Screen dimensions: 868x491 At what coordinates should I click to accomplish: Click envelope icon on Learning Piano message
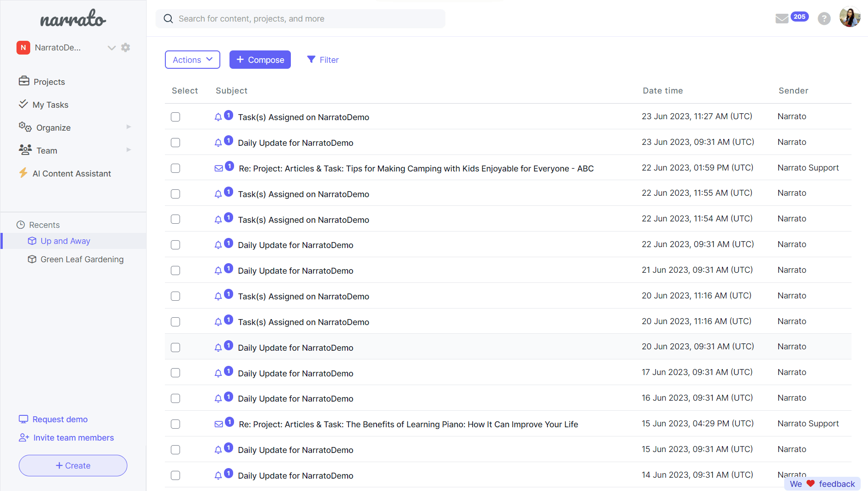219,425
